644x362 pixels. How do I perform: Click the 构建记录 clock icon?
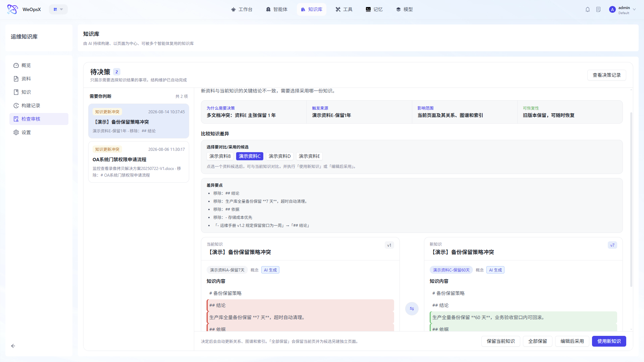(x=16, y=106)
